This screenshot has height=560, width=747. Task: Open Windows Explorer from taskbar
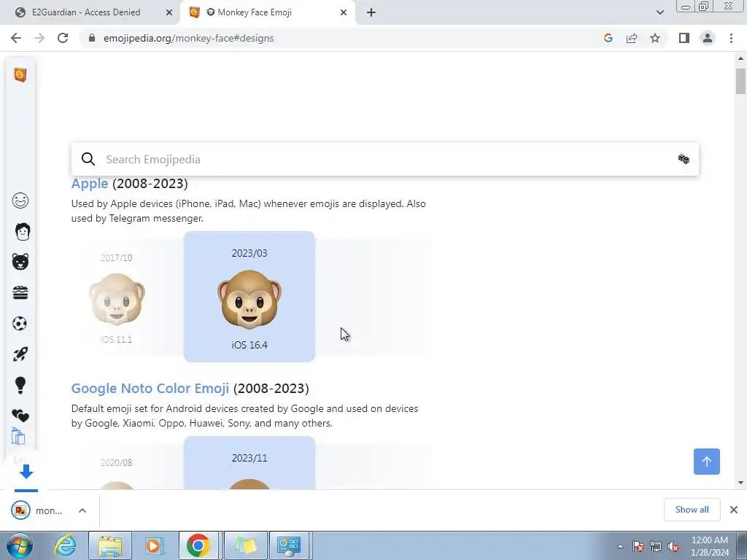coord(110,545)
